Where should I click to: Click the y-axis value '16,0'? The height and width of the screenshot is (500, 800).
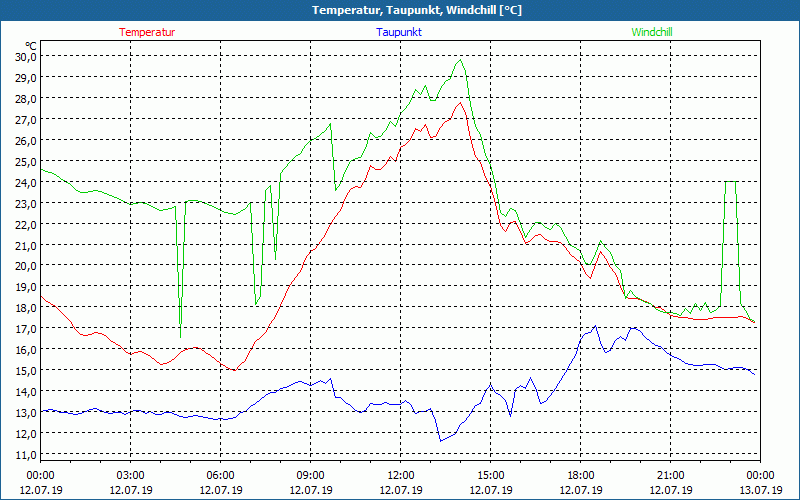coord(26,349)
